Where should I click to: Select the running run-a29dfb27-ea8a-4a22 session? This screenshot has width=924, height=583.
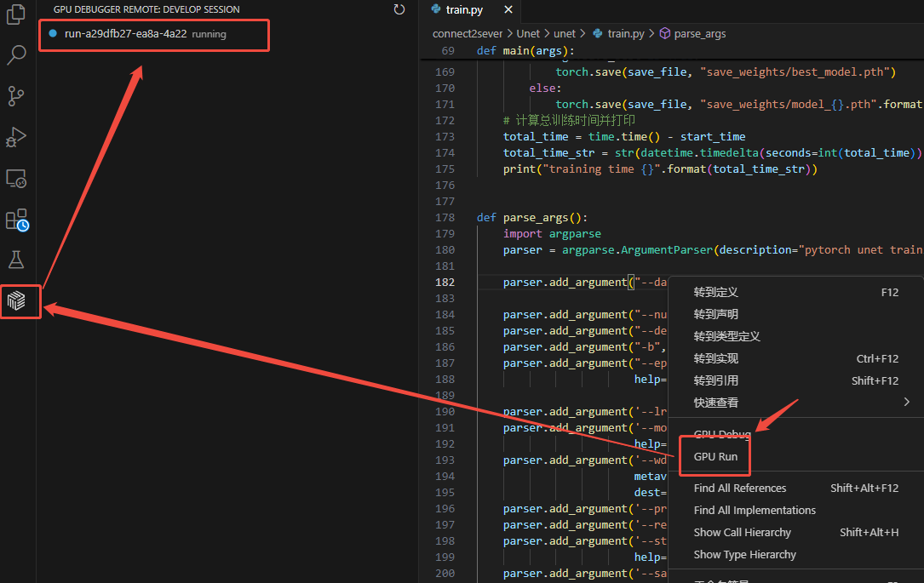(x=125, y=34)
